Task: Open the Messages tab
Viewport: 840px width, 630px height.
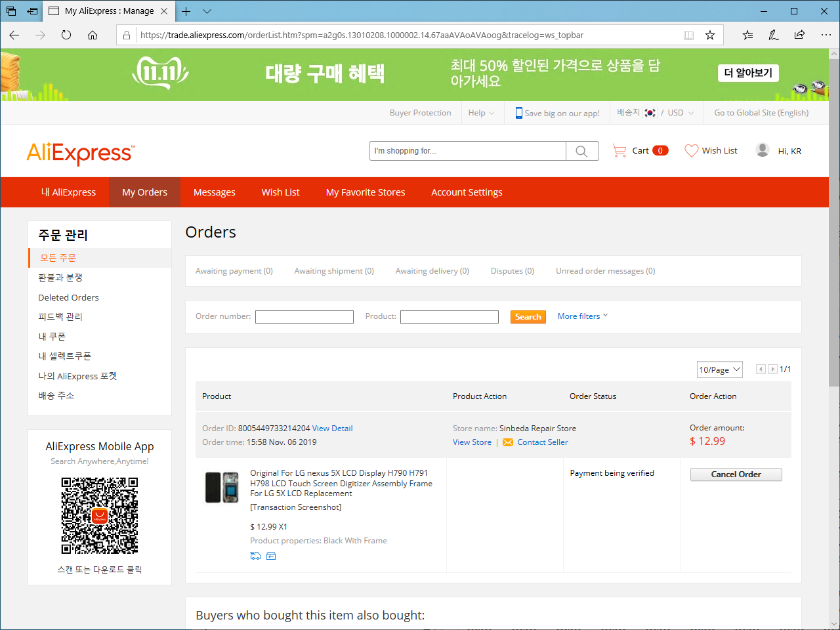Action: pyautogui.click(x=214, y=192)
